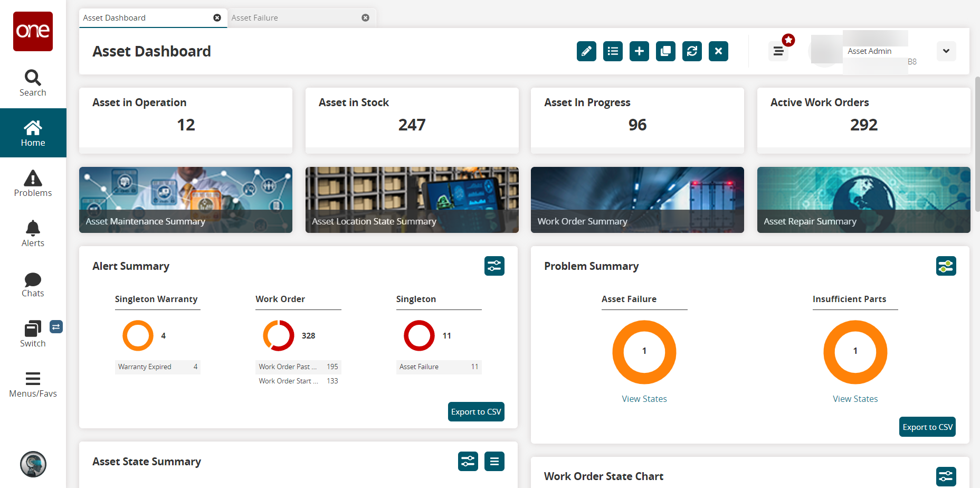Toggle Alert Summary filter settings
The height and width of the screenshot is (488, 980).
pos(494,266)
